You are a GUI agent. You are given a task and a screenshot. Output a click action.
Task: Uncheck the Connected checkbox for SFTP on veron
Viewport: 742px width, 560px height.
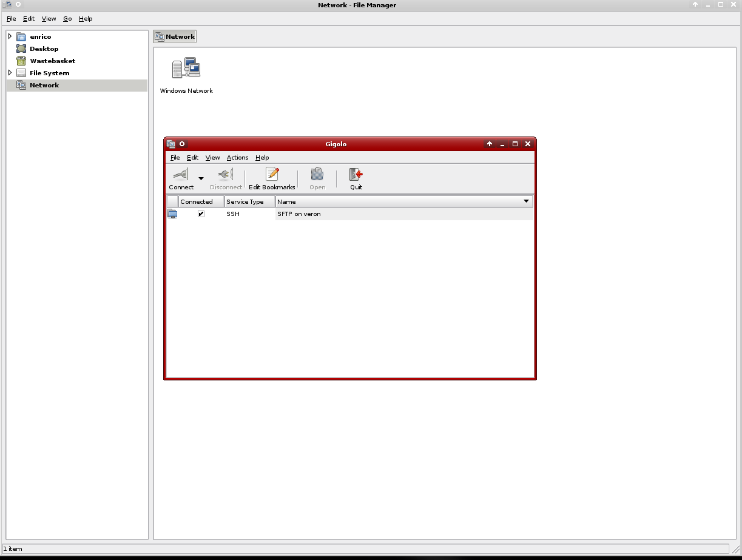201,214
